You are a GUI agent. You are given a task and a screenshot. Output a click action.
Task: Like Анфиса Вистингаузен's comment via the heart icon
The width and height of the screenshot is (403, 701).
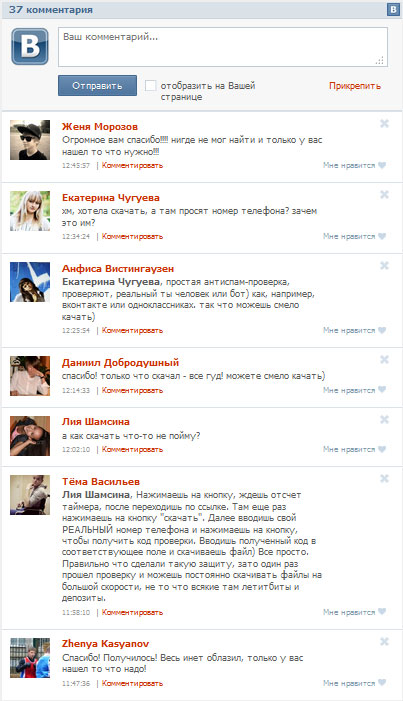[382, 330]
